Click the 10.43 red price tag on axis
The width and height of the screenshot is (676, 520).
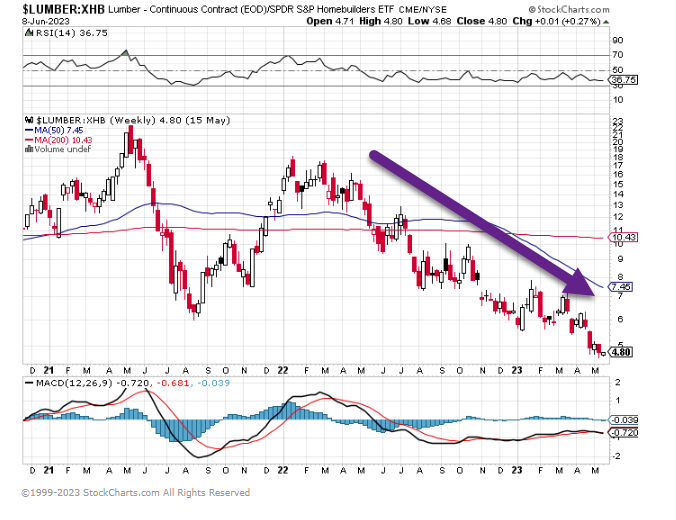[x=622, y=237]
